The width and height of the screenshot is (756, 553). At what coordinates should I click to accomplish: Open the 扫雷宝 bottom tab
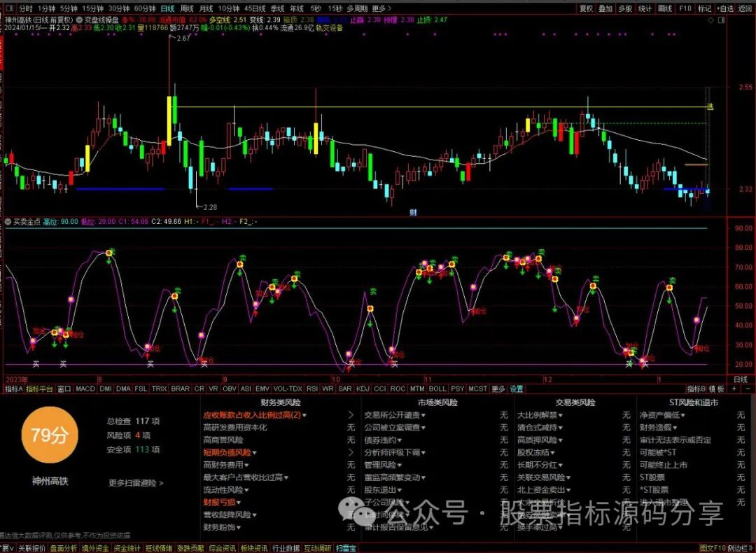click(x=346, y=548)
